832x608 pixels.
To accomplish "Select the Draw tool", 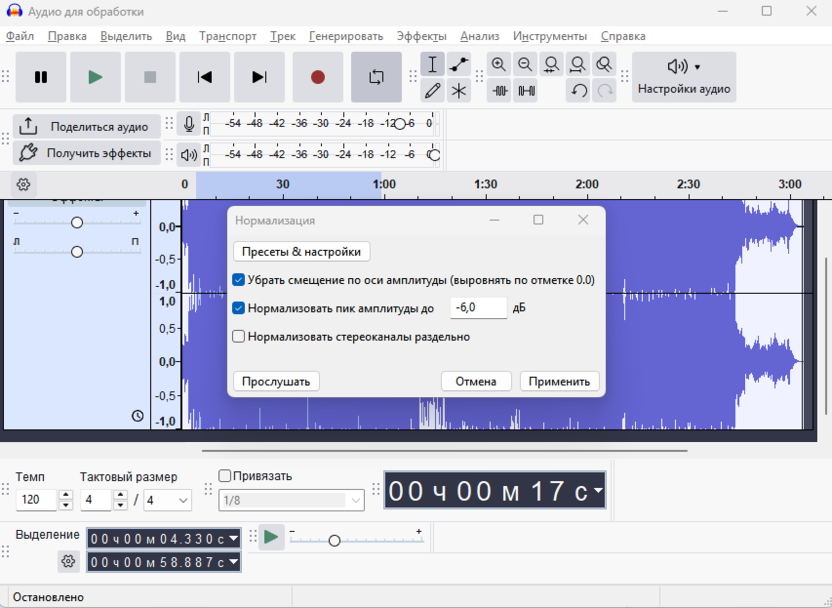I will (433, 90).
